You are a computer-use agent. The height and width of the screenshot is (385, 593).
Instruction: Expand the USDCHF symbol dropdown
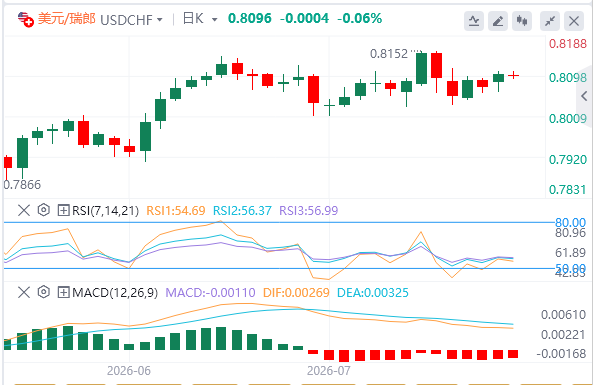(132, 20)
